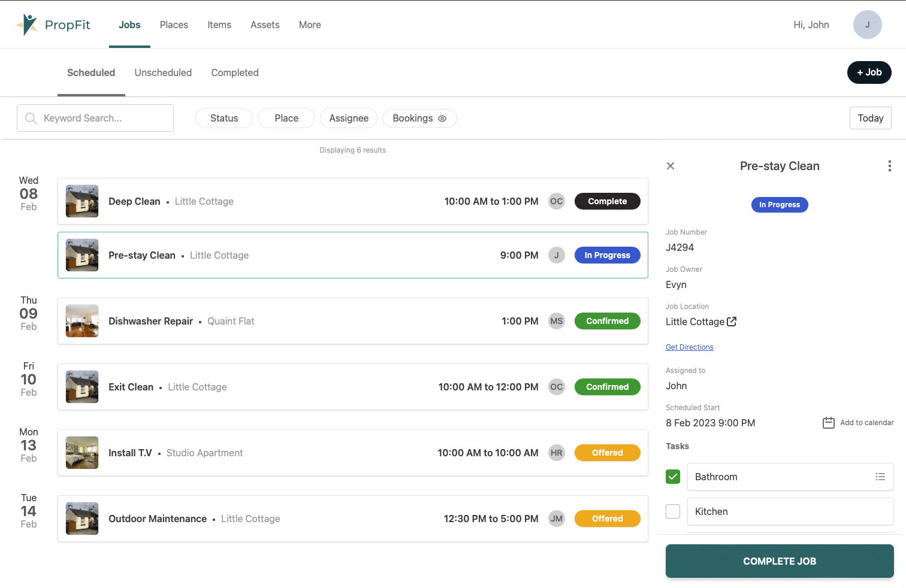Open the job details kebab menu
906x588 pixels.
coord(889,166)
